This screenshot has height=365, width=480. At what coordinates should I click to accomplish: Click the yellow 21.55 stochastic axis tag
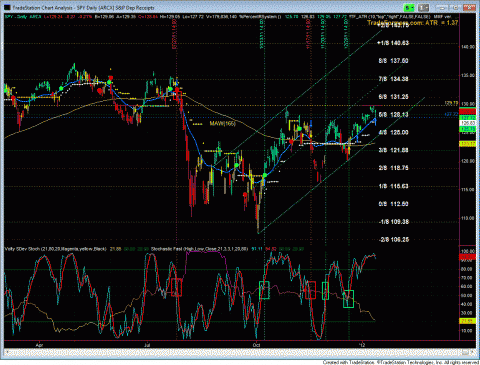468,321
